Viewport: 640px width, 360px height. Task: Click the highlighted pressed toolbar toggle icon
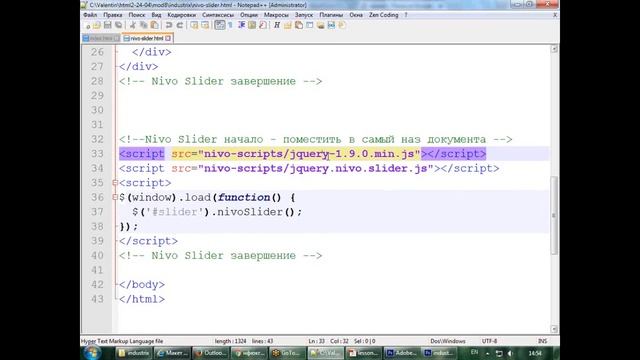pos(220,25)
